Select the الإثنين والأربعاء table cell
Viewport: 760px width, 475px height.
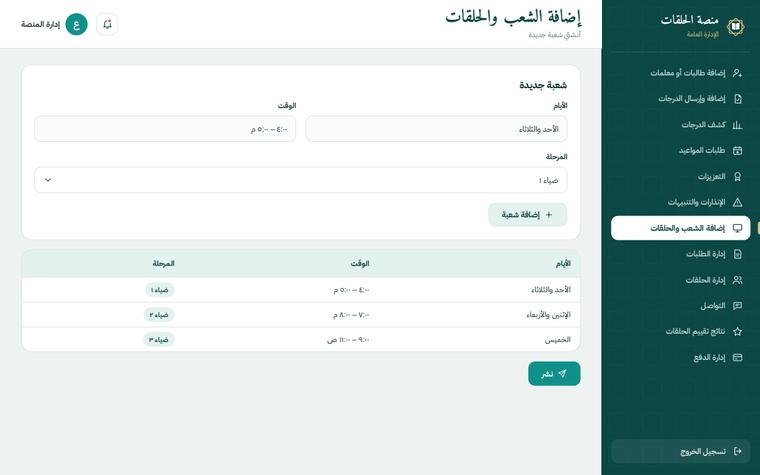pos(548,315)
